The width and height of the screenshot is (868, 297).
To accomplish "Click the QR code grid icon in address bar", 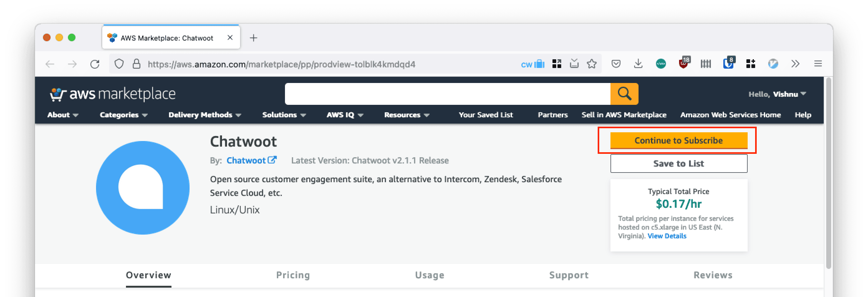I will (557, 64).
